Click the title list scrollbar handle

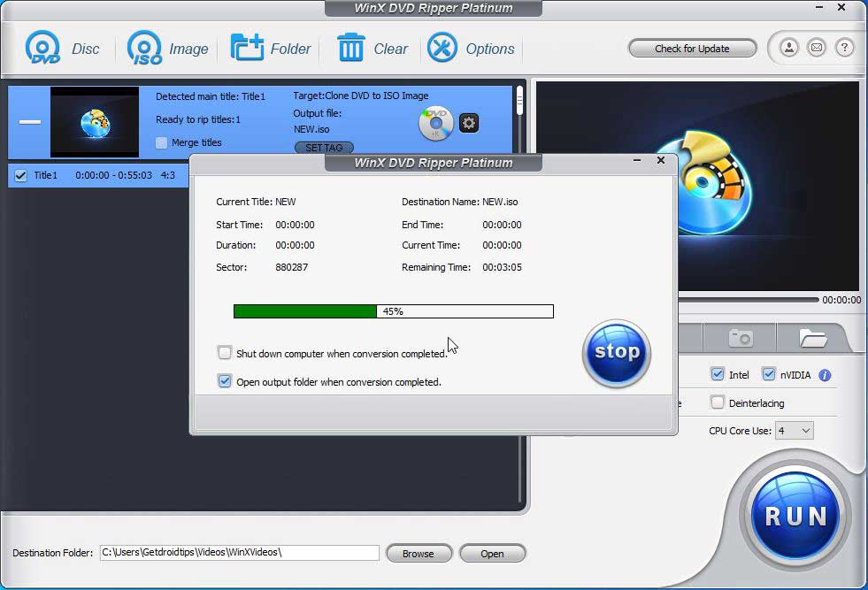click(519, 101)
